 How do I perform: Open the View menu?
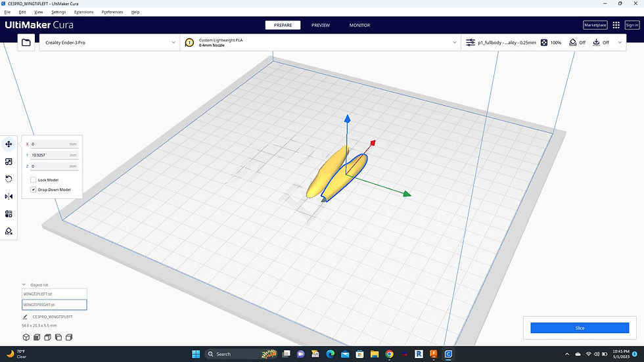[x=38, y=12]
